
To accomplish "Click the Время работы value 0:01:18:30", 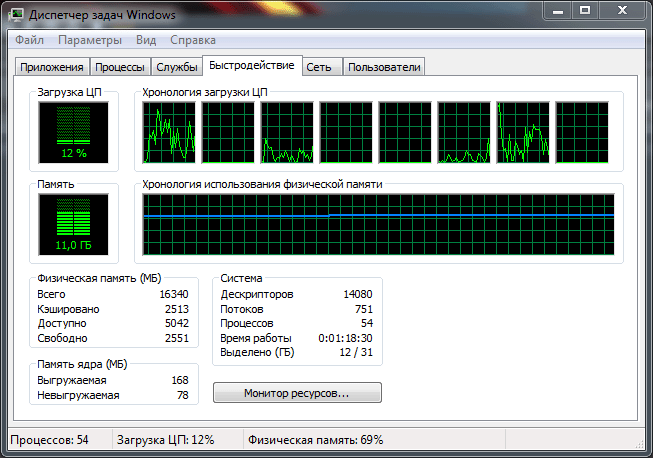I will 345,338.
